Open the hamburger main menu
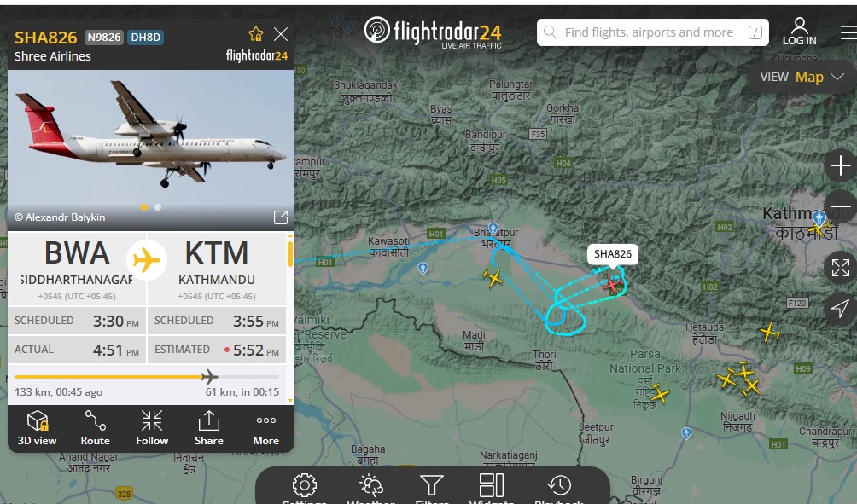Screen dimensions: 857x504 pos(848,32)
